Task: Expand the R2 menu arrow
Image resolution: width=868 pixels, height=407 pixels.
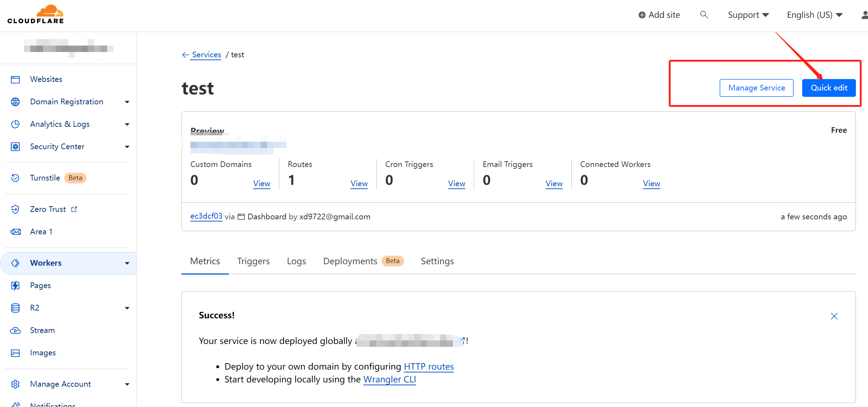Action: [x=127, y=308]
